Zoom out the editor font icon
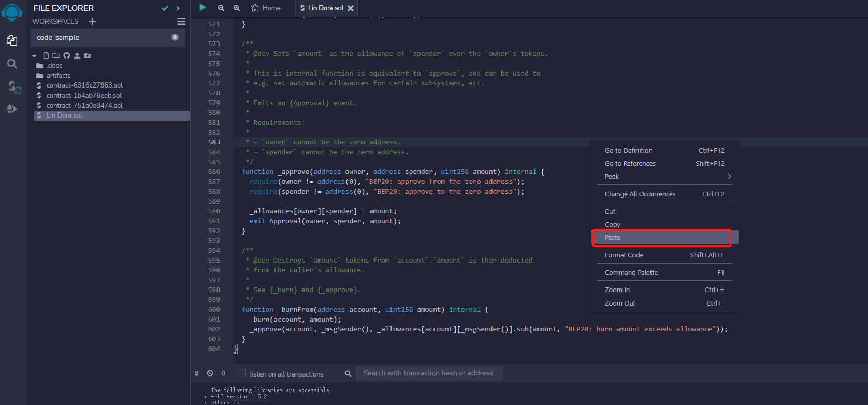868x405 pixels. click(221, 8)
